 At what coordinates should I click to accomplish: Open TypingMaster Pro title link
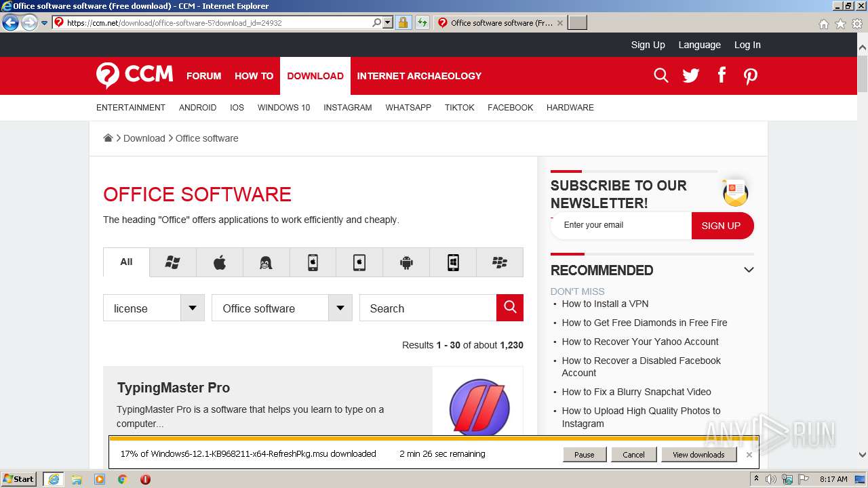pos(174,388)
